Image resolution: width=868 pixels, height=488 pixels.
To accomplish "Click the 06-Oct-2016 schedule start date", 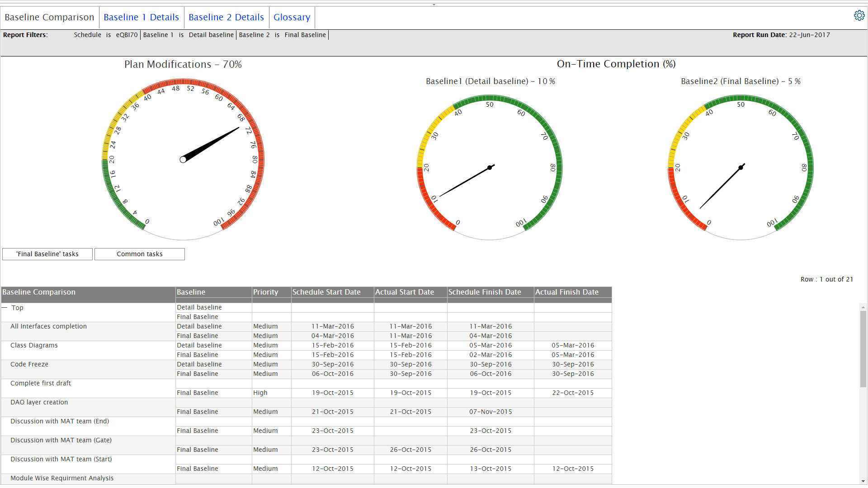I will coord(332,374).
